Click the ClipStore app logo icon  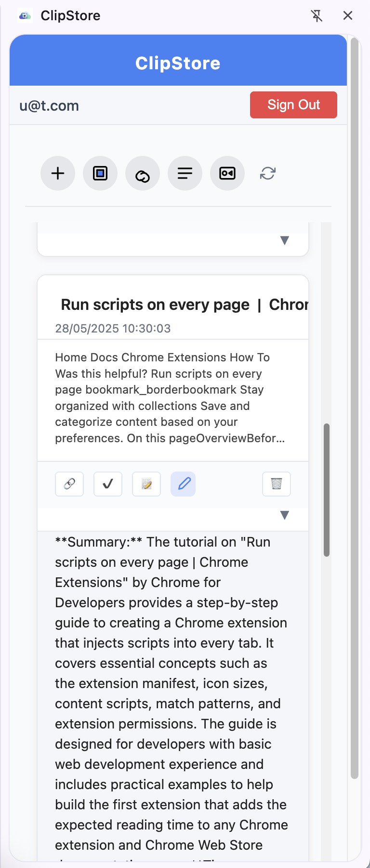pyautogui.click(x=25, y=16)
